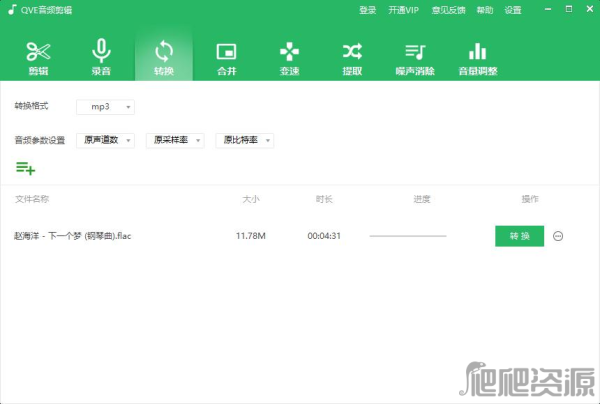Expand the mp3 format dropdown
Image resolution: width=600 pixels, height=404 pixels.
click(x=105, y=107)
